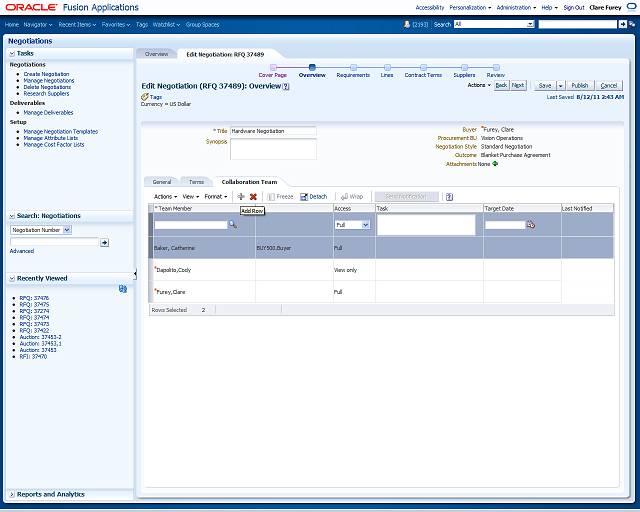
Task: Click the Overview train stop marker
Action: pos(312,67)
